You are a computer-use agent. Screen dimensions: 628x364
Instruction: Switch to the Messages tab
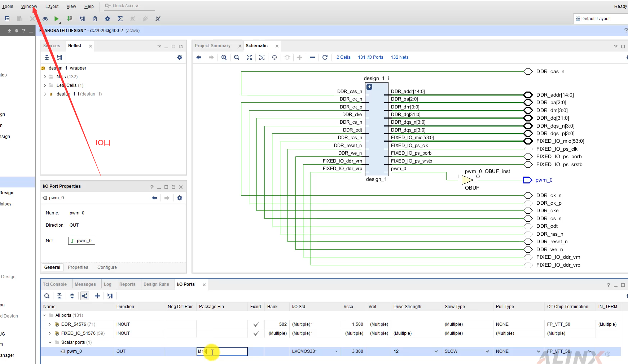[85, 284]
